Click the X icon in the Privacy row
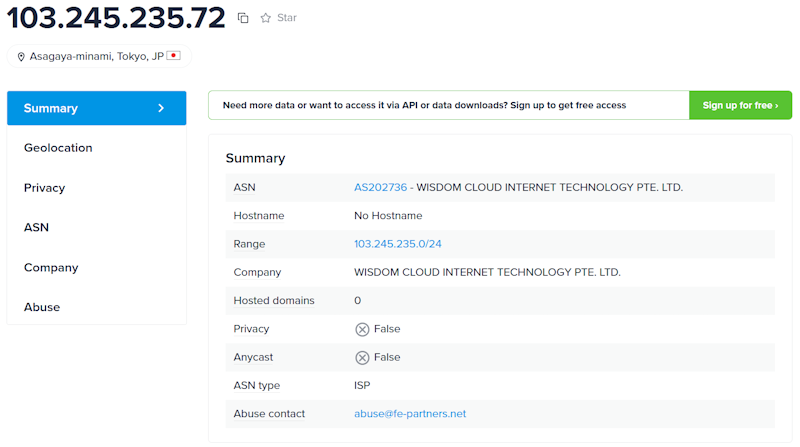Image resolution: width=800 pixels, height=447 pixels. [x=362, y=329]
